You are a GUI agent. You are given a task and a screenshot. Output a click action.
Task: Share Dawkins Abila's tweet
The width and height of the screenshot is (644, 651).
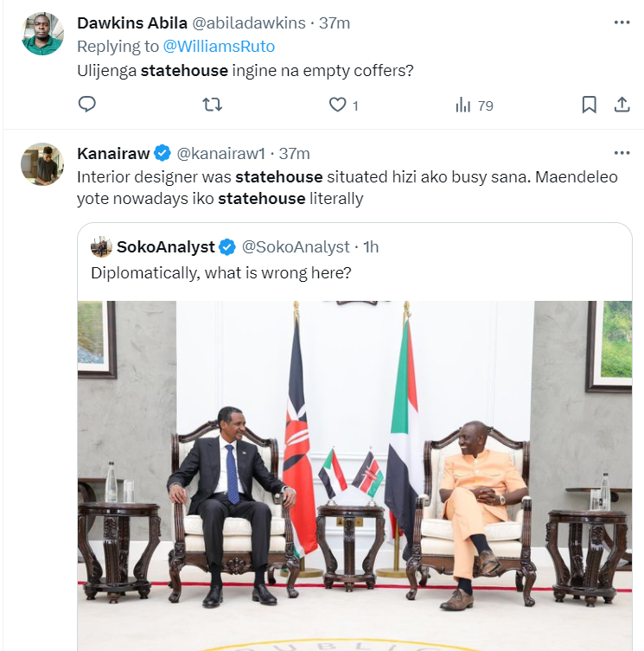pos(621,105)
